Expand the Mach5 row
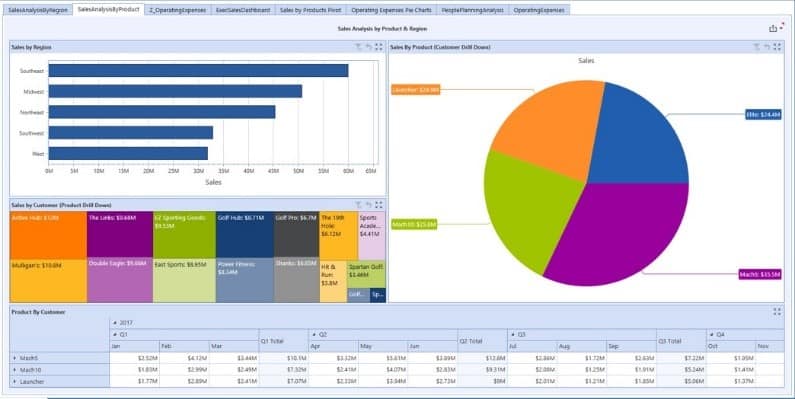The width and height of the screenshot is (795, 399). click(15, 358)
